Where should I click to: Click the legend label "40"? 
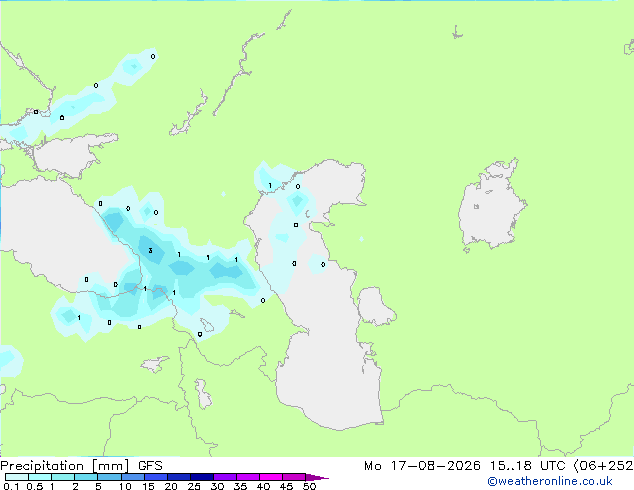(x=263, y=486)
